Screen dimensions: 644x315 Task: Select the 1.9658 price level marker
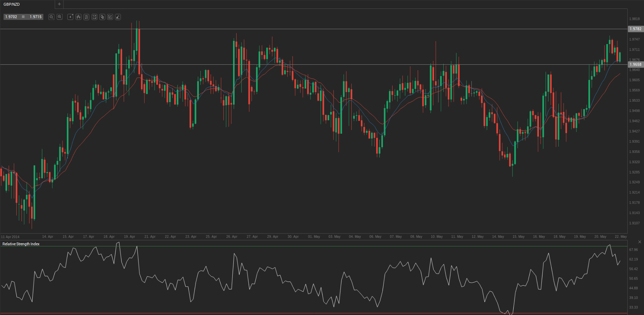click(635, 64)
